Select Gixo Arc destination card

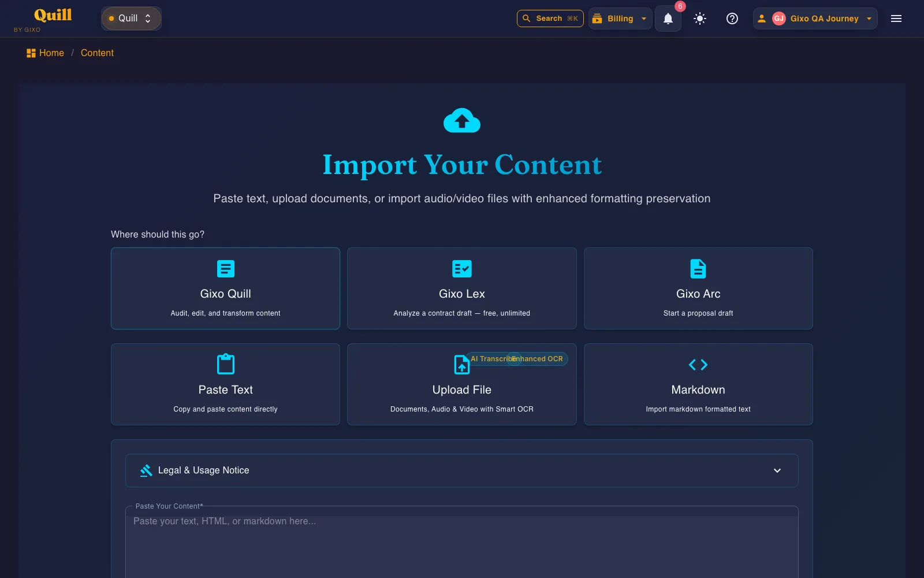coord(698,288)
